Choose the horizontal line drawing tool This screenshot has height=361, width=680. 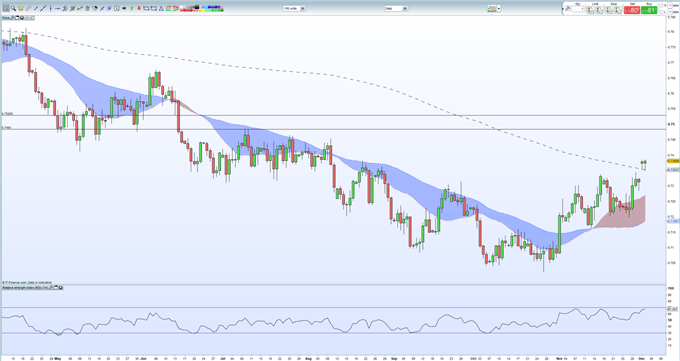click(58, 8)
